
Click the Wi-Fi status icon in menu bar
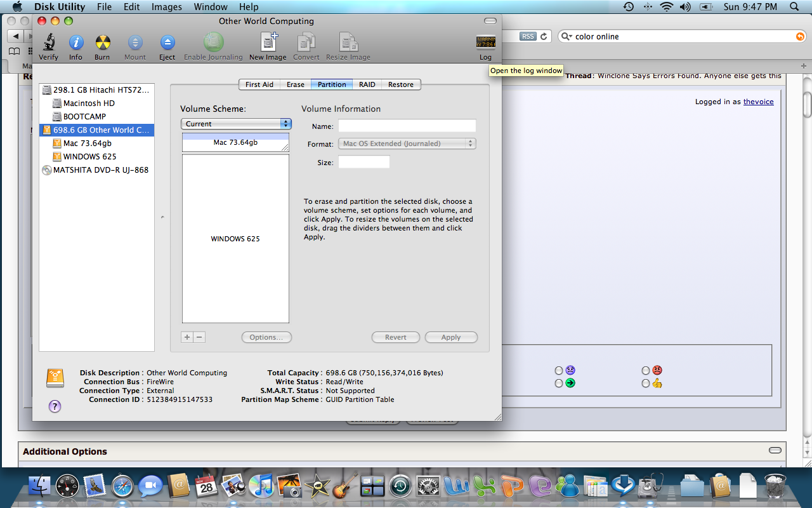666,7
